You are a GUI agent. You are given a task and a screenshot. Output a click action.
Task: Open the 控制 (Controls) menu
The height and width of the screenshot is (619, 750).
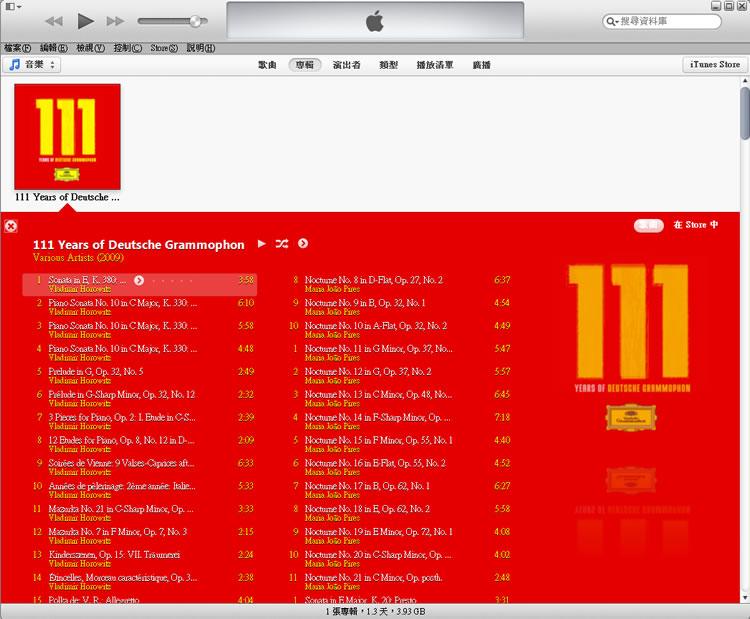[x=128, y=48]
